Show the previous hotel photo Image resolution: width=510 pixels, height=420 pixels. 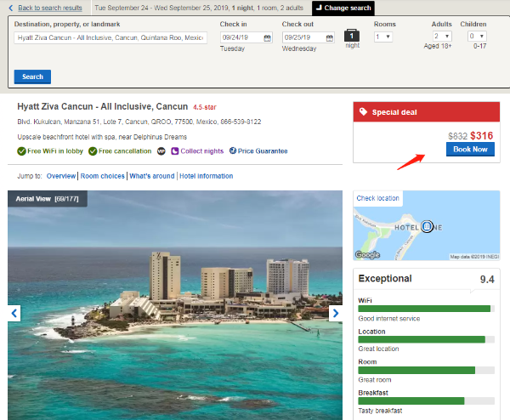coord(14,313)
